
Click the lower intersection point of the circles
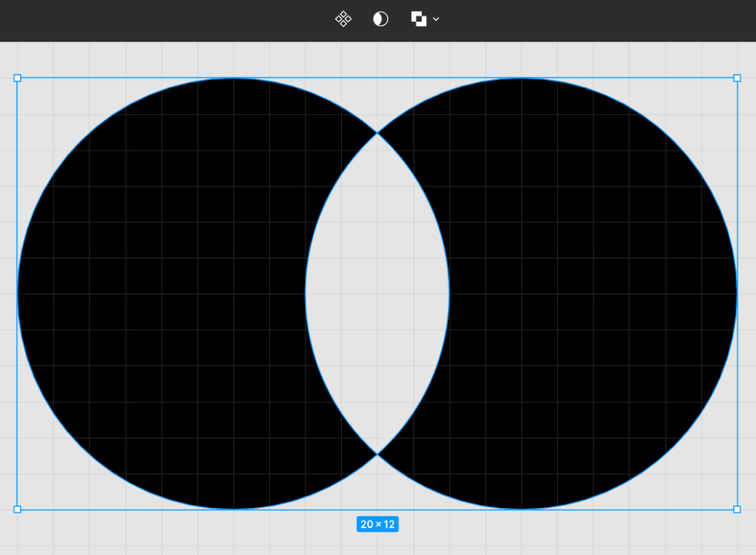[377, 453]
